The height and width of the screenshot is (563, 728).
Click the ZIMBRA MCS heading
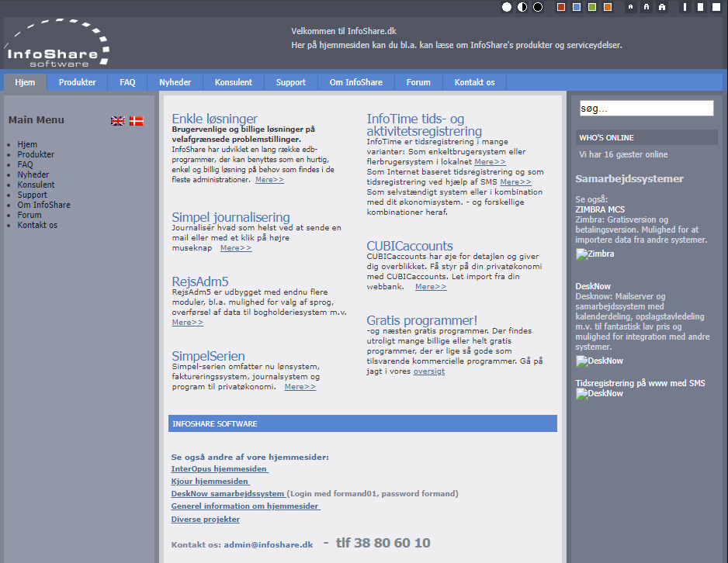600,209
